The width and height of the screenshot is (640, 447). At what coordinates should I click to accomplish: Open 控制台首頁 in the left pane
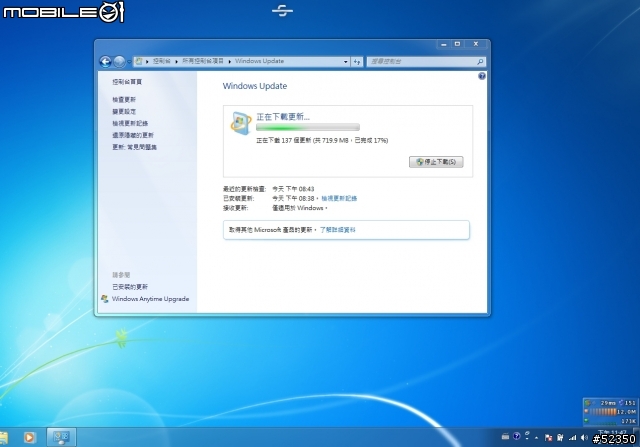127,82
